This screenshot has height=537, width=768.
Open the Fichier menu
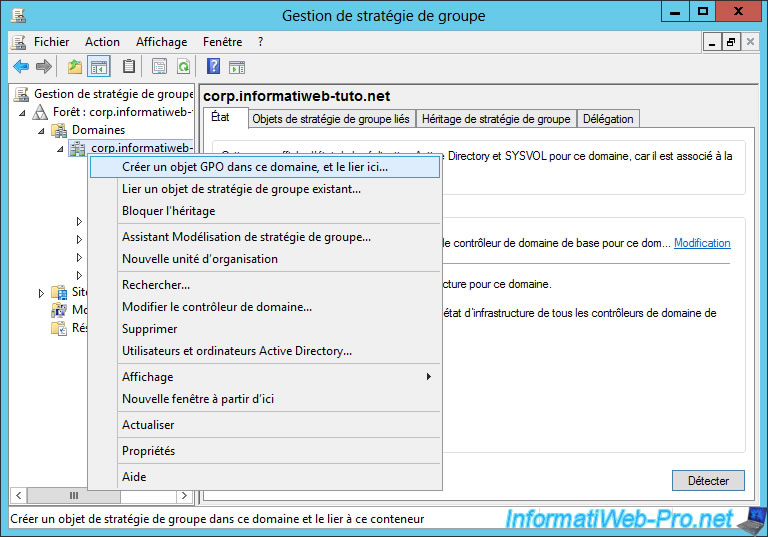(51, 42)
